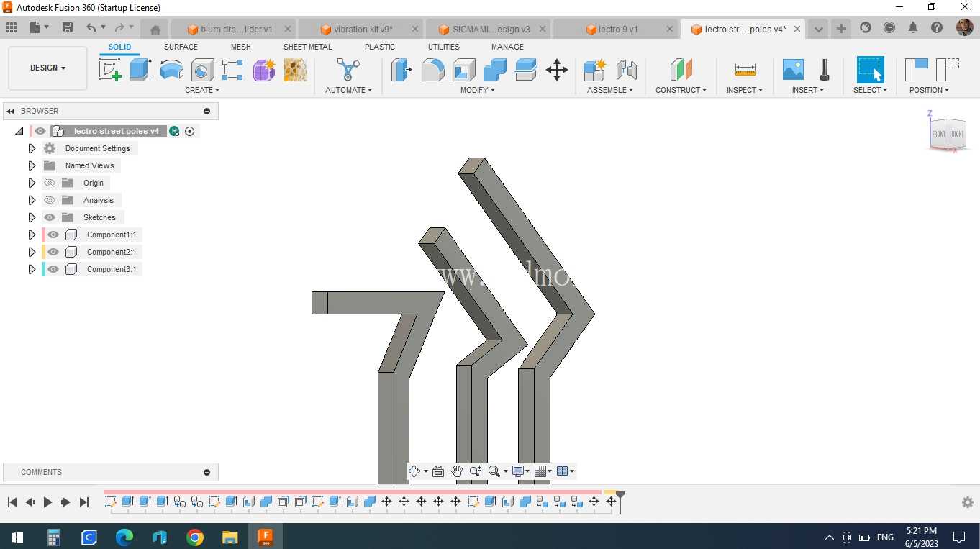Click the Offset Plane construct icon
Viewport: 980px width, 549px height.
(681, 70)
